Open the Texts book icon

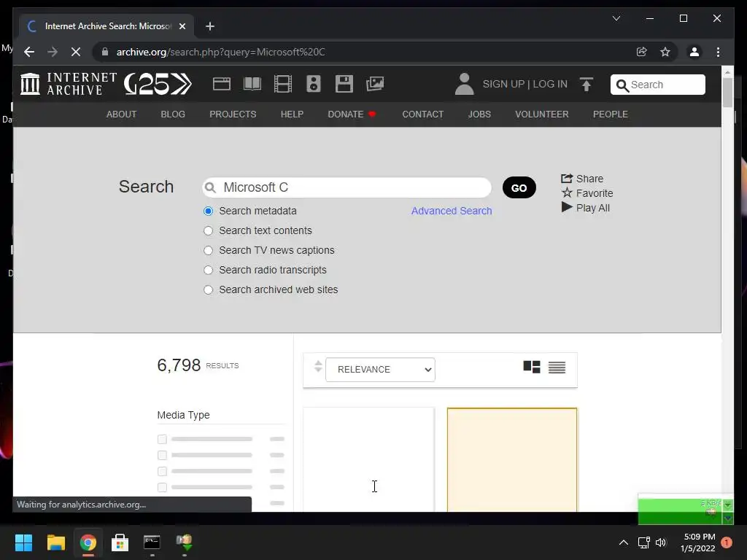(x=252, y=84)
